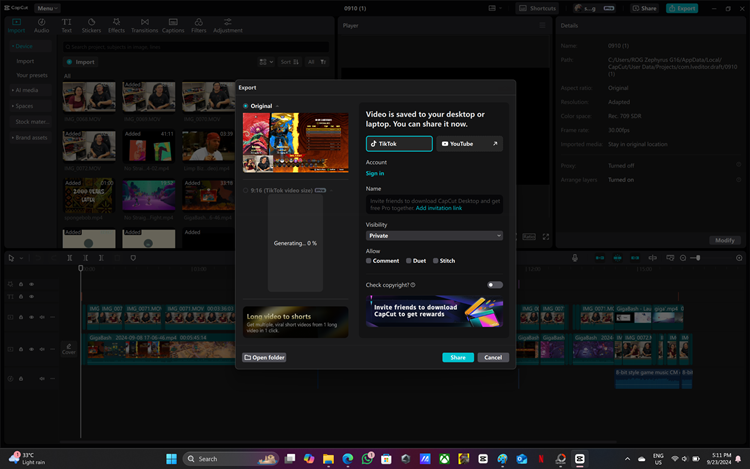
Task: Click Cancel in the Export dialog
Action: click(493, 357)
